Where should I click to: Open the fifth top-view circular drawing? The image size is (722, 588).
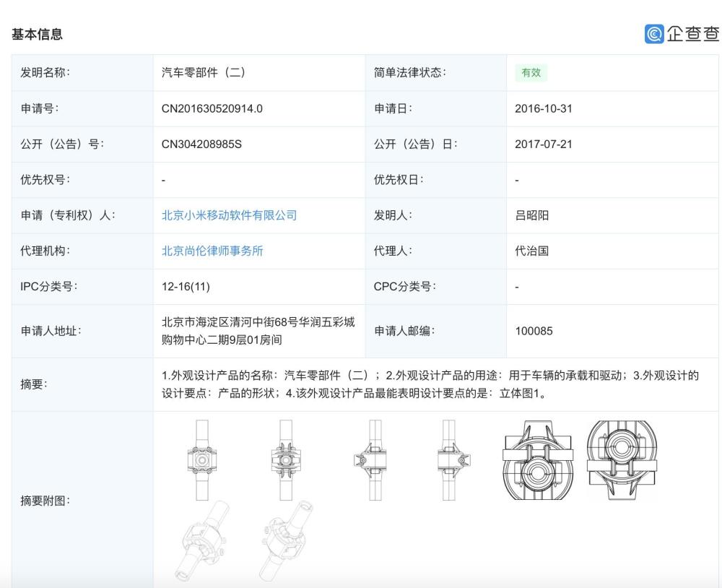pyautogui.click(x=539, y=460)
